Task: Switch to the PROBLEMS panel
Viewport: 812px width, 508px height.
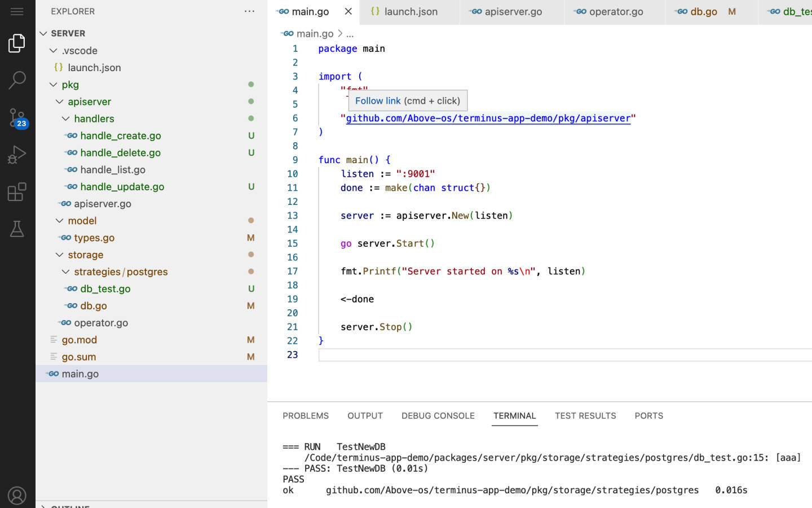Action: click(305, 415)
